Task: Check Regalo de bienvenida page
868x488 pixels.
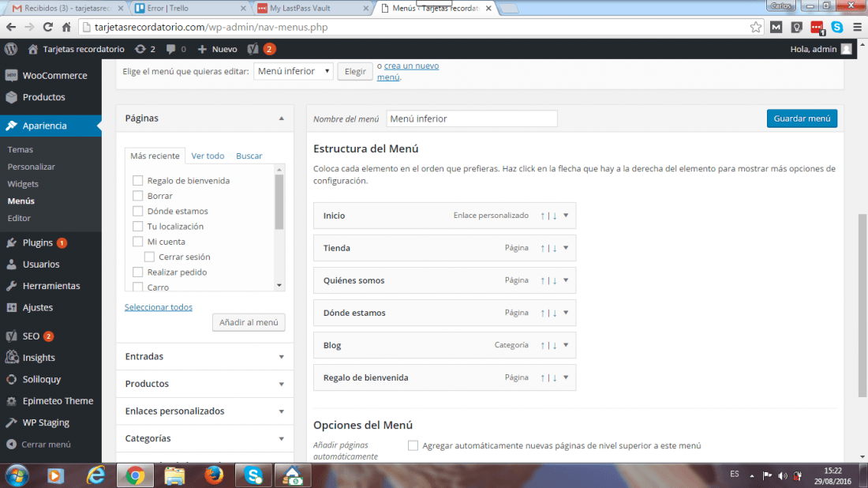Action: point(138,181)
